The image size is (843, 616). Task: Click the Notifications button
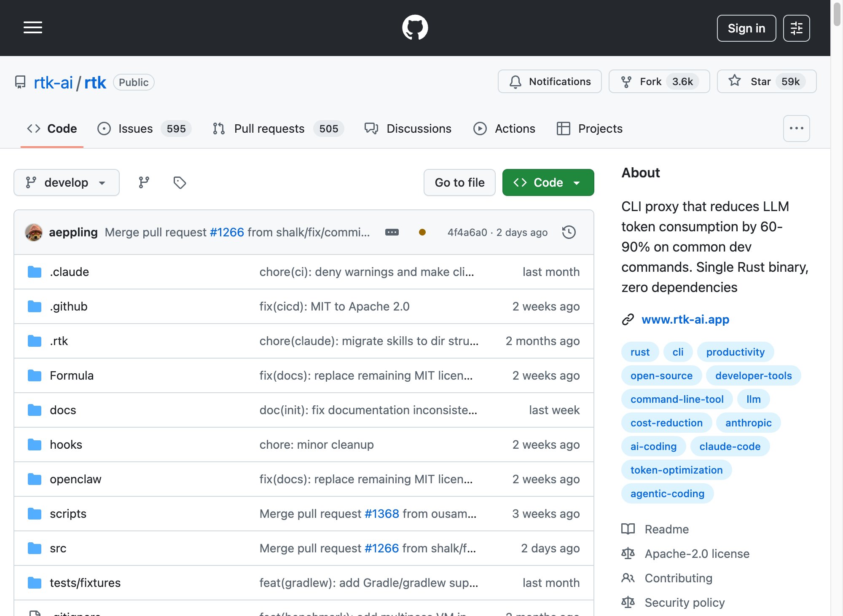[550, 81]
